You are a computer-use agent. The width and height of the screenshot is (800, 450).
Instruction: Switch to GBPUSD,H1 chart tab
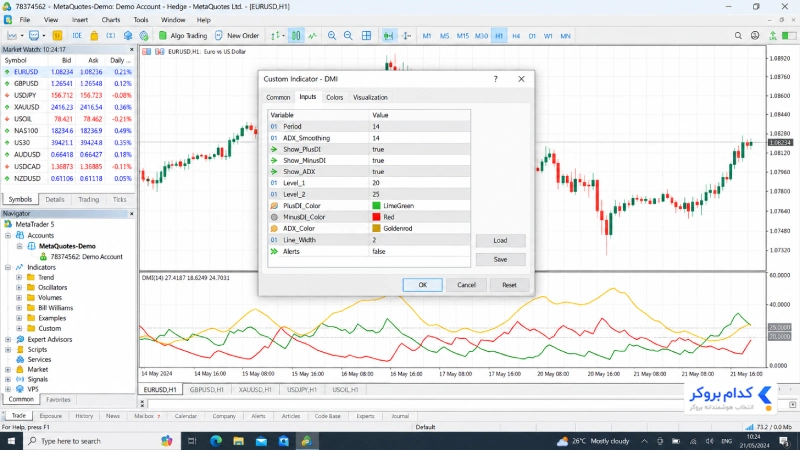point(207,389)
